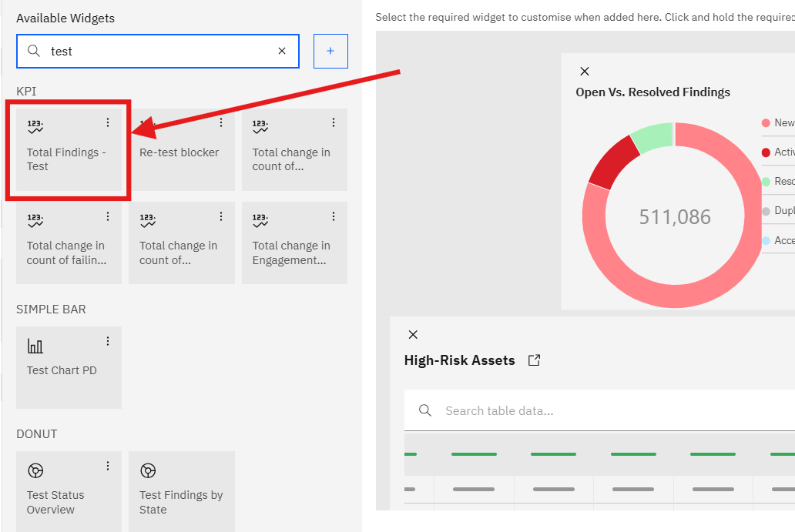Click the Search table data field

[x=600, y=410]
